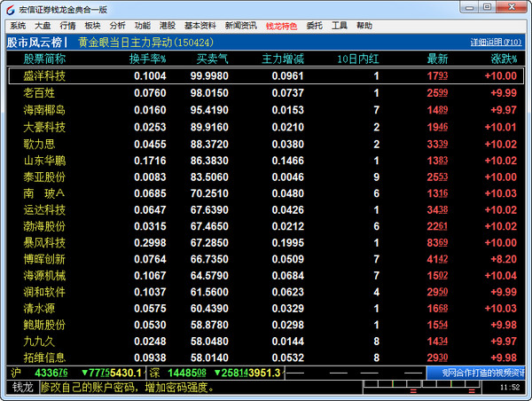Select the 南 玻A stock row

266,193
